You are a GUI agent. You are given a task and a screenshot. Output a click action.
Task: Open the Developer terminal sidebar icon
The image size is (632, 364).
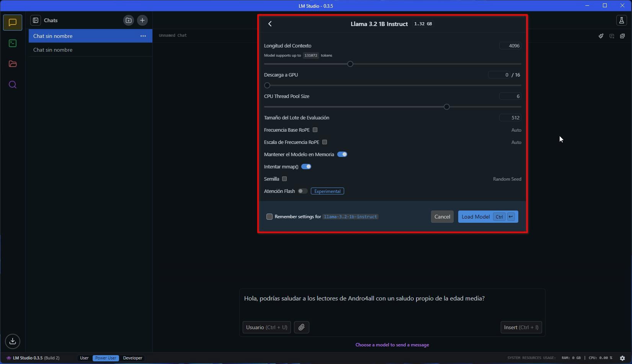tap(13, 43)
